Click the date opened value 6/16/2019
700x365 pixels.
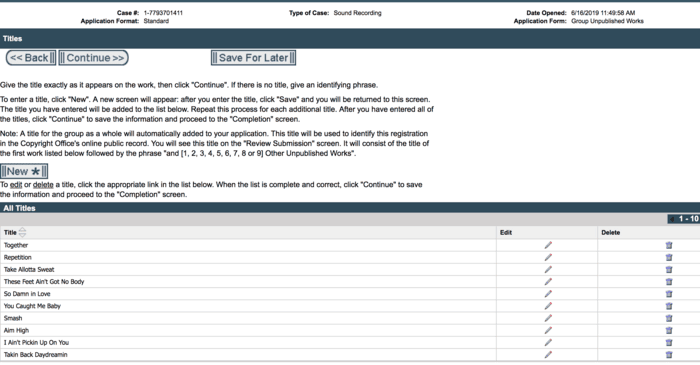[x=603, y=13]
